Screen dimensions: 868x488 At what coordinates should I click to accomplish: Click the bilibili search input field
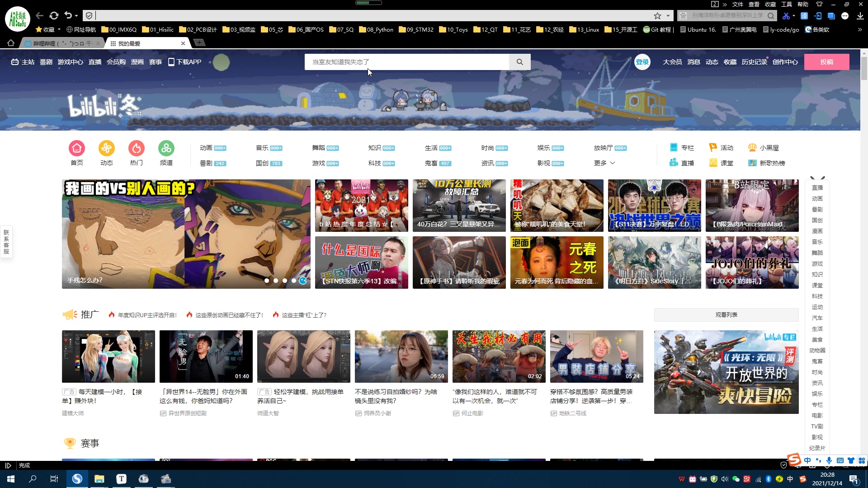tap(407, 62)
